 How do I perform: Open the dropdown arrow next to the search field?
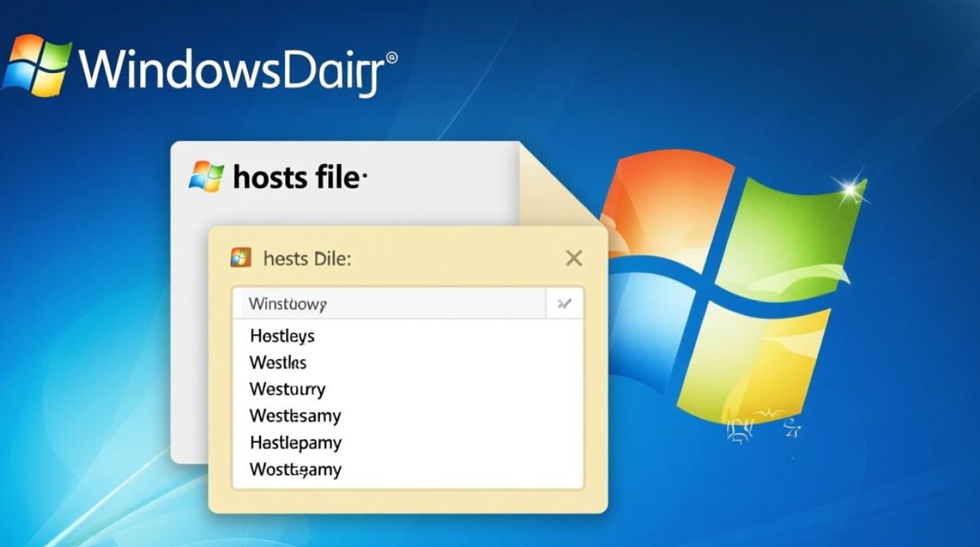[564, 304]
